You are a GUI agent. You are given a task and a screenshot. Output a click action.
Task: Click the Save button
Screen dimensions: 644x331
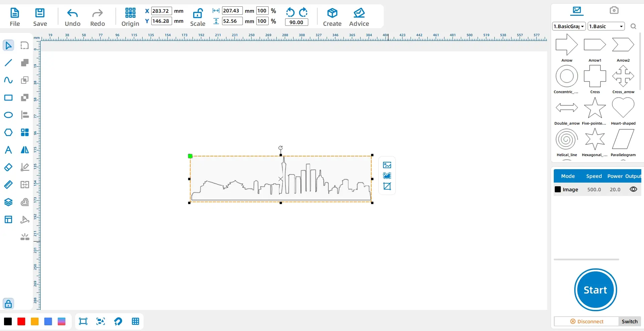click(40, 17)
